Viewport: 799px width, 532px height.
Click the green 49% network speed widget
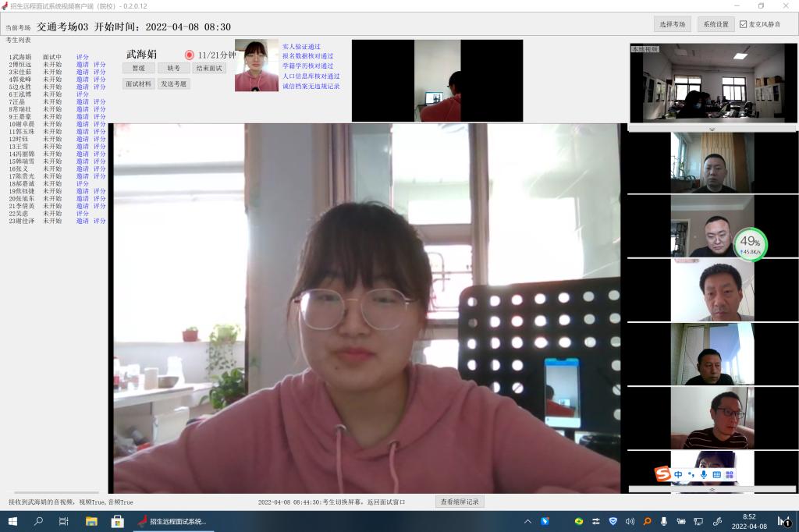[x=750, y=244]
